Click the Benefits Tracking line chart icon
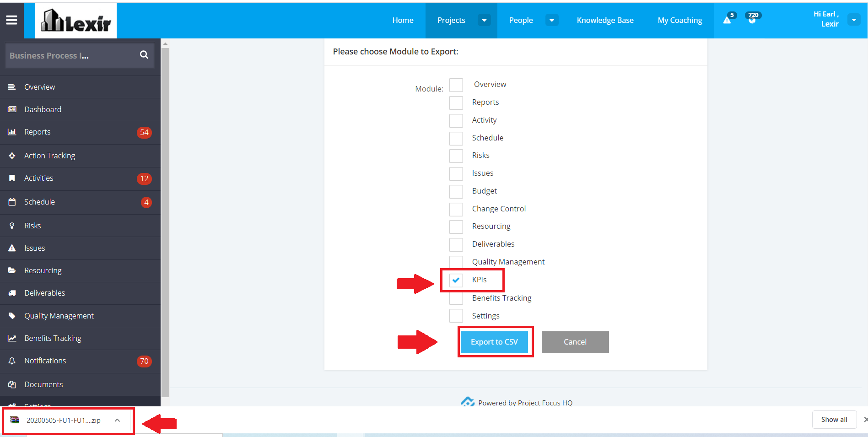This screenshot has height=437, width=868. click(x=12, y=338)
